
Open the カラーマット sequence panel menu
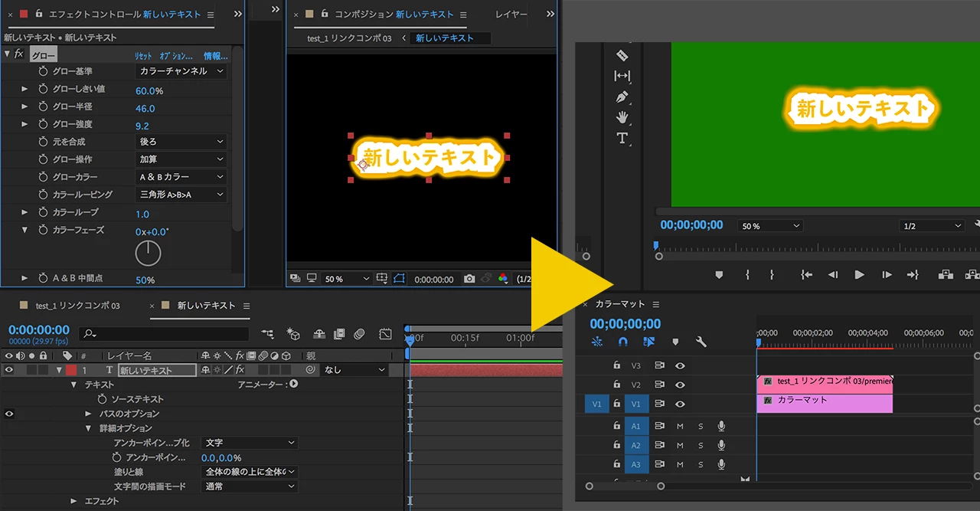(x=658, y=304)
